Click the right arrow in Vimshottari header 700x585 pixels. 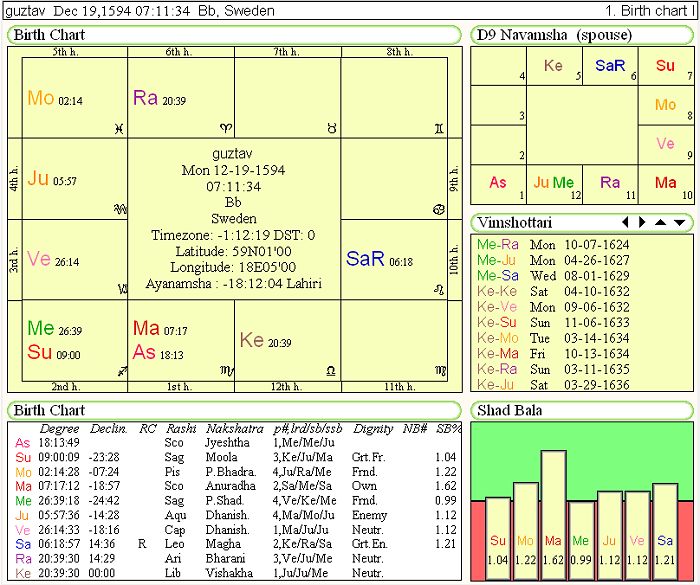pyautogui.click(x=642, y=222)
